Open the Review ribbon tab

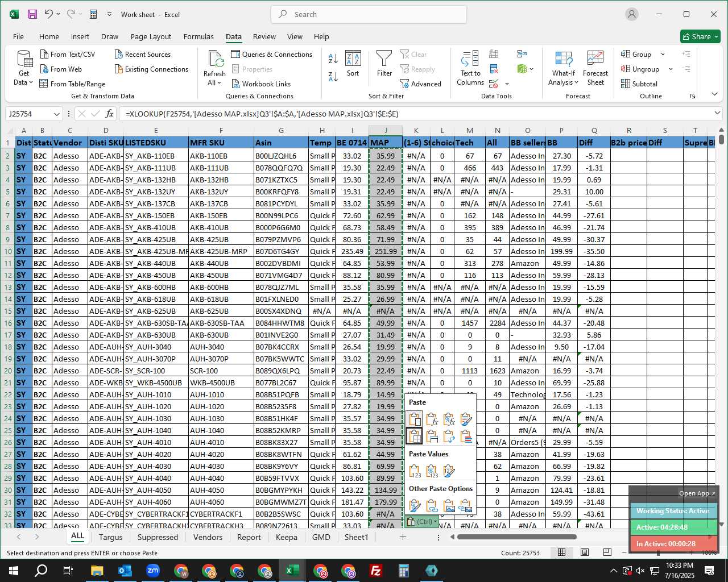coord(264,36)
